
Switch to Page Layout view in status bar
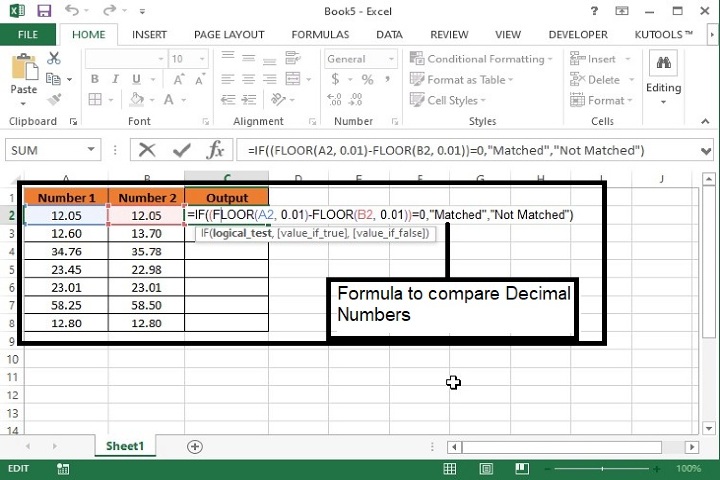point(486,469)
